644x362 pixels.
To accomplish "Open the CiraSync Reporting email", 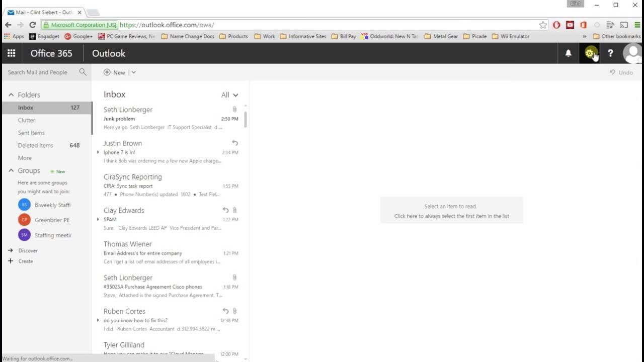I will (170, 186).
